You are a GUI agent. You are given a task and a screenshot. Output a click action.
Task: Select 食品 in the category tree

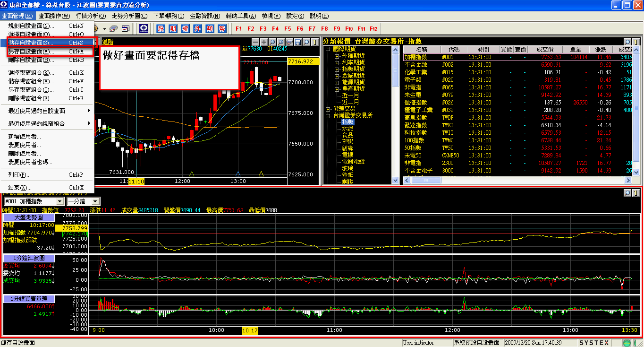point(348,135)
